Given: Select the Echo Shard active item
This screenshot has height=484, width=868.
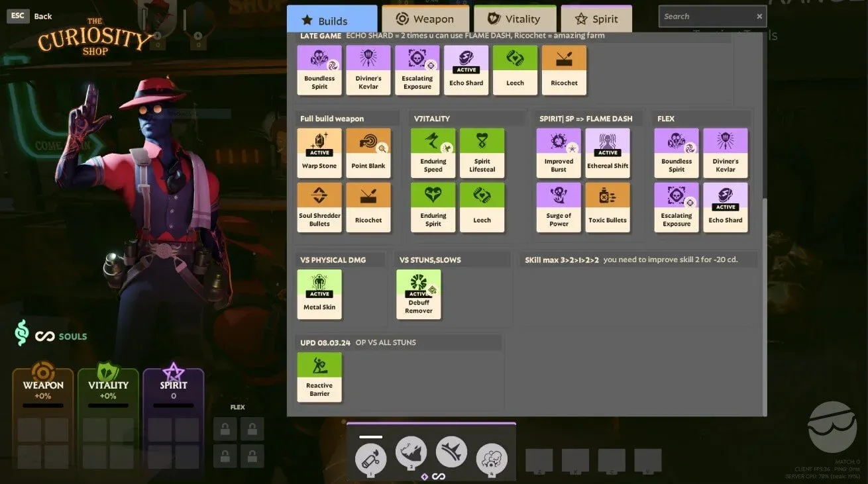Looking at the screenshot, I should pyautogui.click(x=466, y=70).
